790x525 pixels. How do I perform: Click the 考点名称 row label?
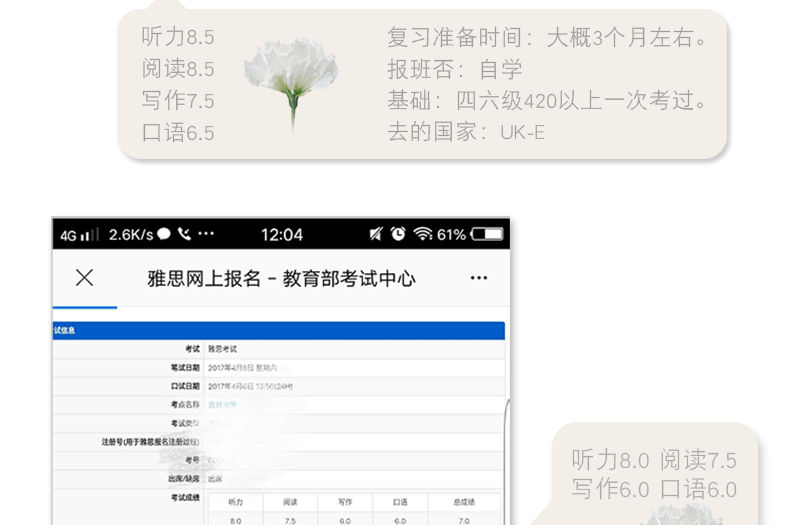185,405
